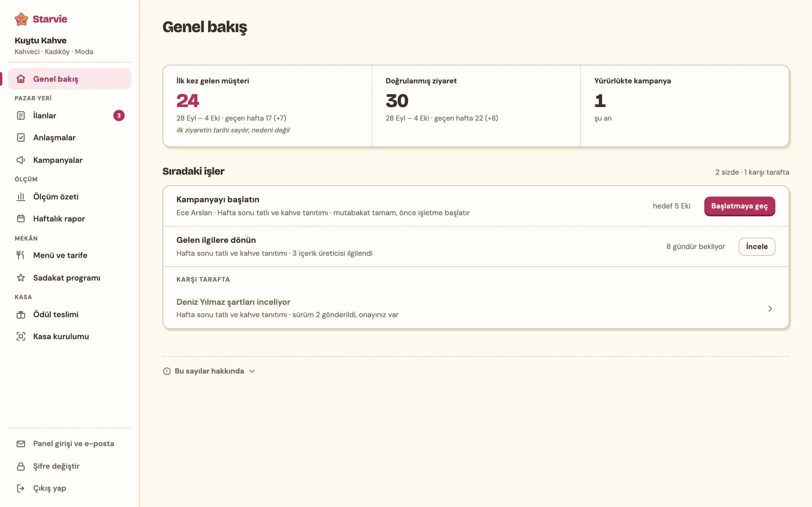
Task: Click the Haftalık rapor calendar icon
Action: coord(21,219)
